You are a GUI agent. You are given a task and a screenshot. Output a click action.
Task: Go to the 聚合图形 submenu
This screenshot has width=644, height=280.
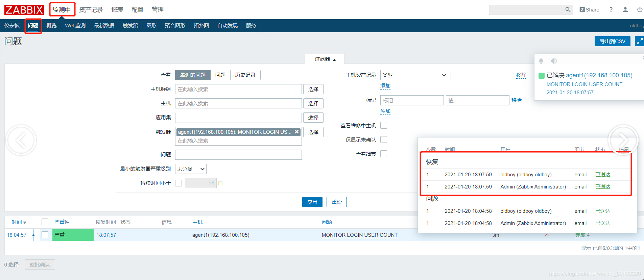(175, 26)
